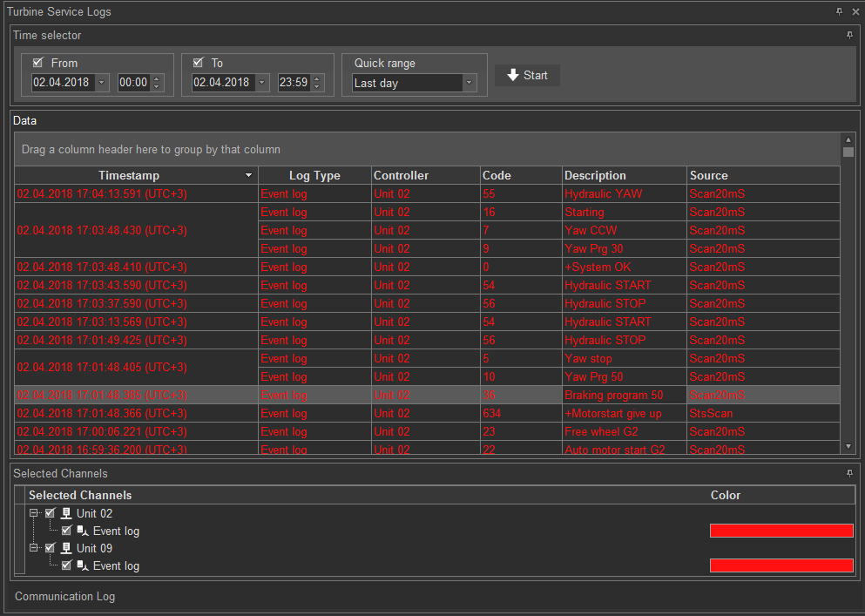Open the Quick range dropdown
This screenshot has height=616, width=865.
coord(470,84)
